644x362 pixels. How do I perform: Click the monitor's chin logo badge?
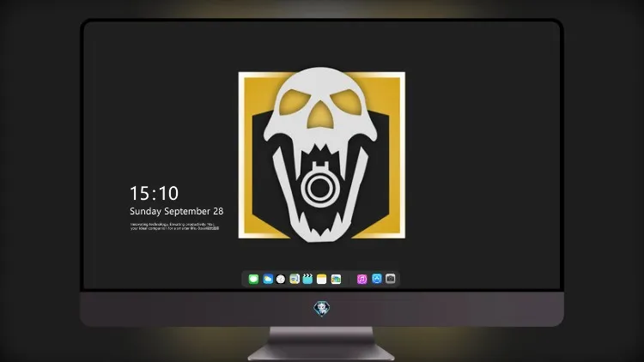322,309
